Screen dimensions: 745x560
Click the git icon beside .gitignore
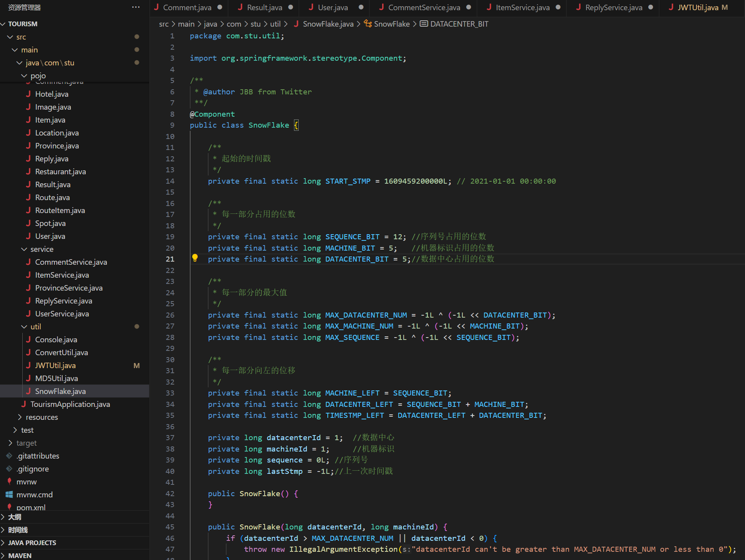tap(9, 469)
